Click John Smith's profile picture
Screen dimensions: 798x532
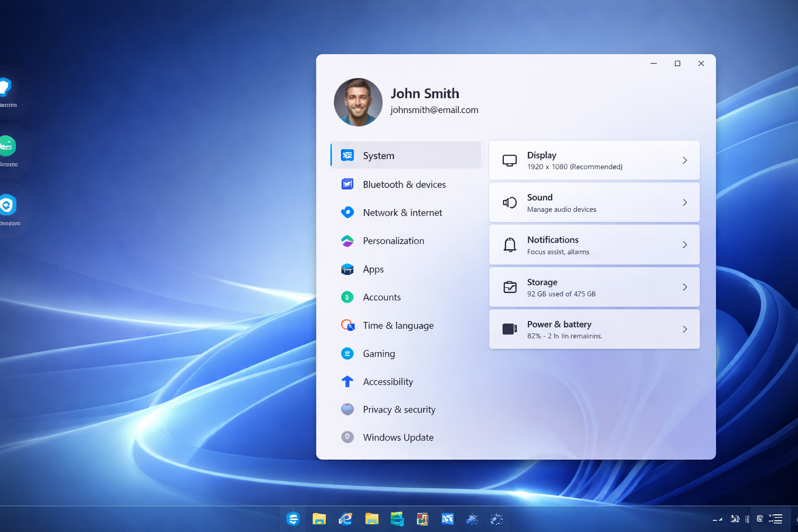click(358, 102)
